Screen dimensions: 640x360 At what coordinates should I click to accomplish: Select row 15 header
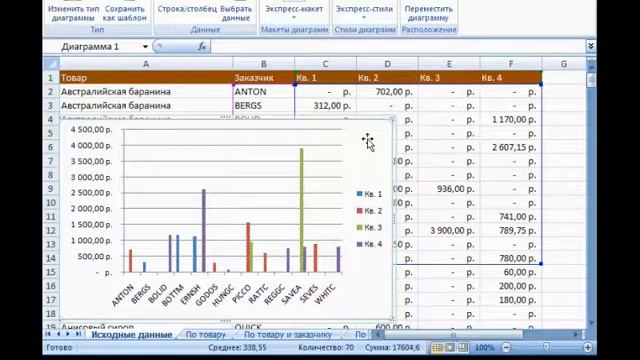[x=51, y=272]
